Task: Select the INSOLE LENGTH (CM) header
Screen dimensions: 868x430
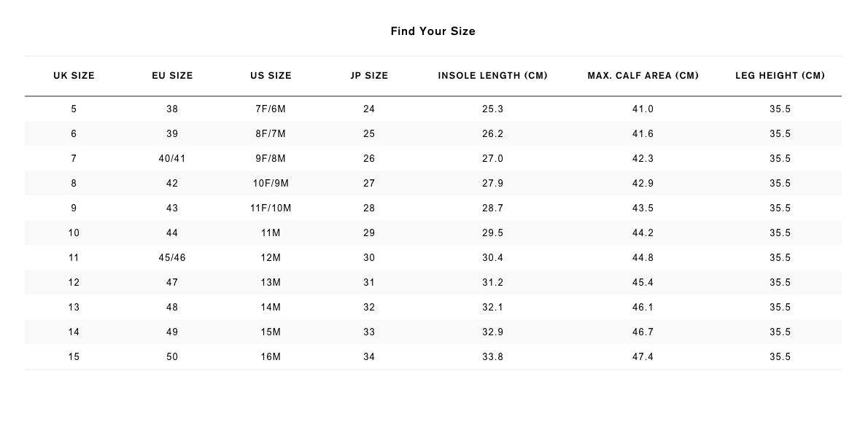Action: coord(492,76)
